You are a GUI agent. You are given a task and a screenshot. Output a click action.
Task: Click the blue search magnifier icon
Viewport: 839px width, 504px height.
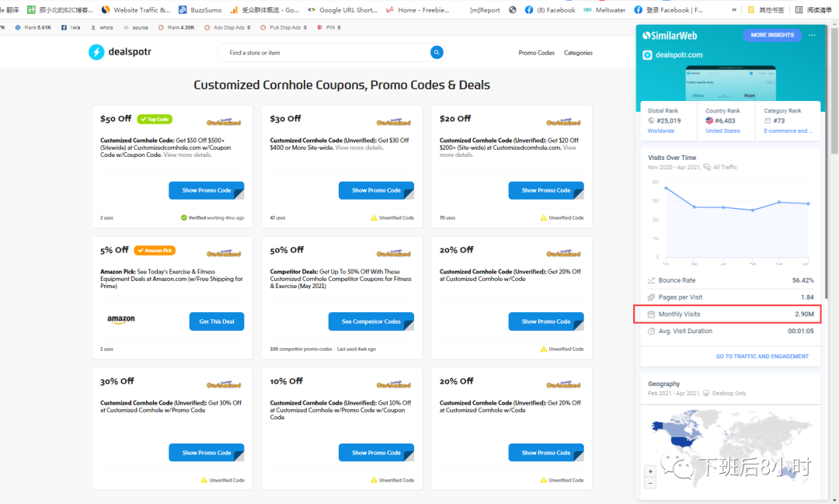(x=437, y=53)
